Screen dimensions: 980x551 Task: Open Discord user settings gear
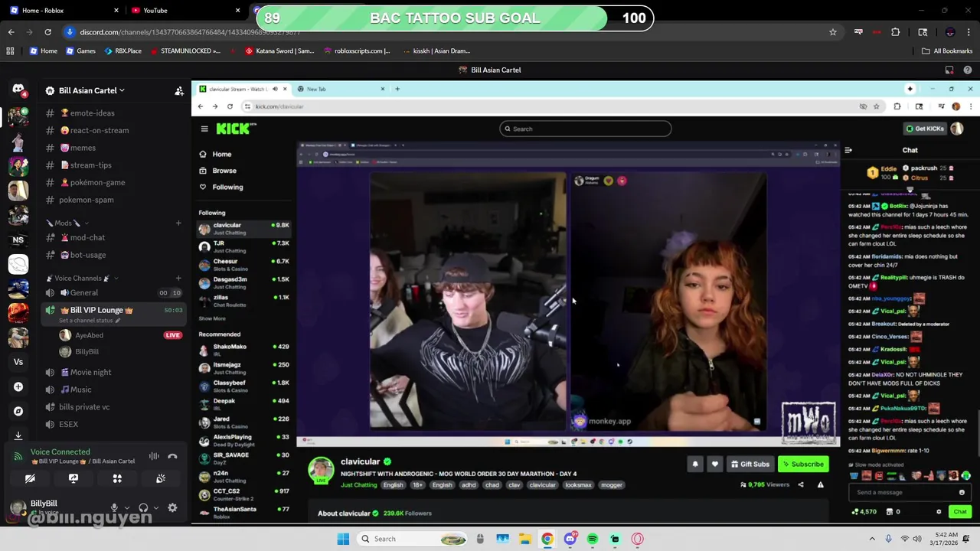tap(172, 507)
